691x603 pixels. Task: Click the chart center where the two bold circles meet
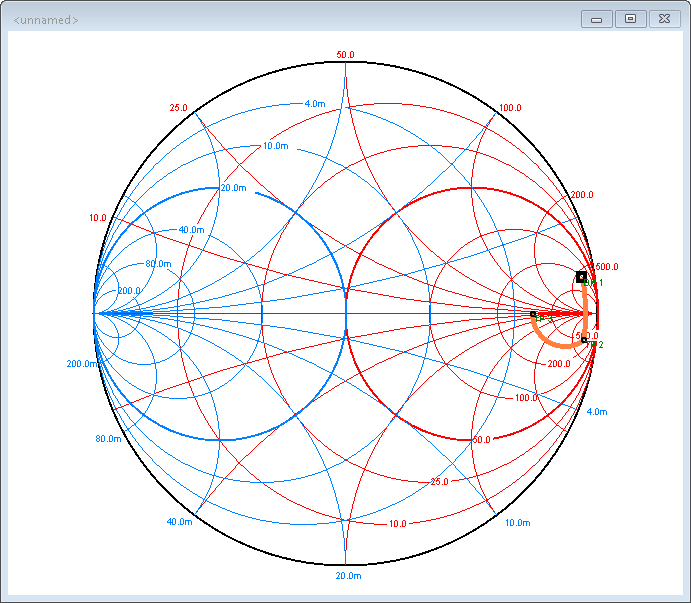tap(346, 314)
